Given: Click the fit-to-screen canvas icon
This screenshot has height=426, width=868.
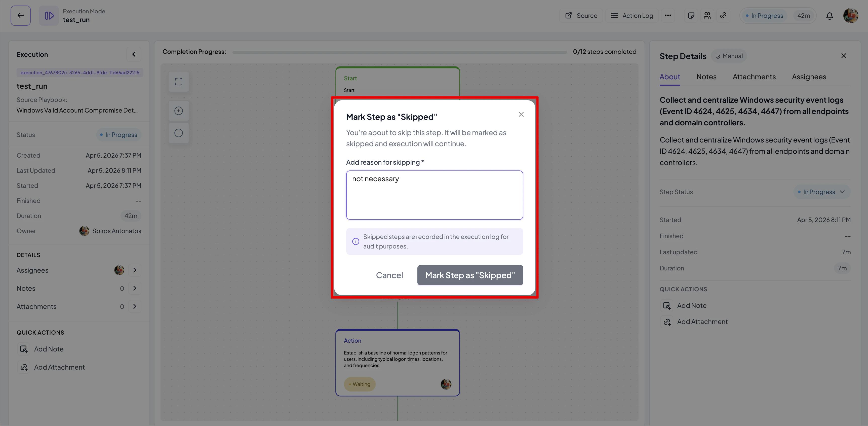Looking at the screenshot, I should click(x=179, y=82).
